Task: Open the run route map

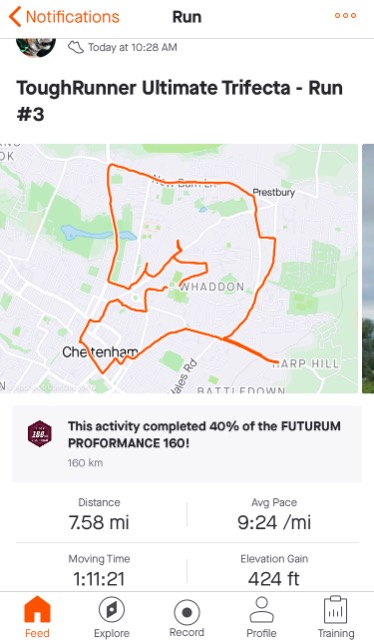Action: point(179,268)
